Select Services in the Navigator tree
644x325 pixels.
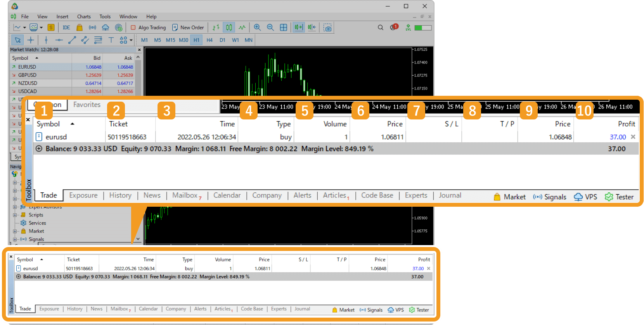[37, 223]
